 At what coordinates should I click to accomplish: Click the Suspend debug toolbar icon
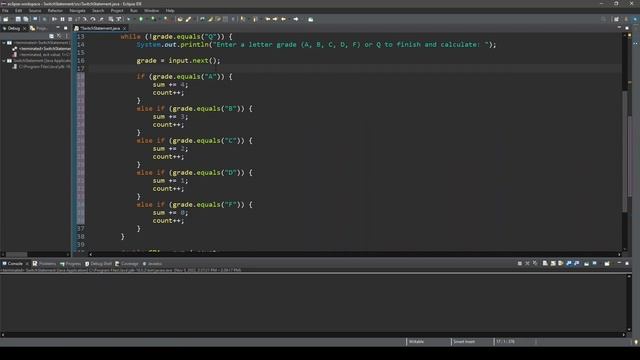coord(62,19)
